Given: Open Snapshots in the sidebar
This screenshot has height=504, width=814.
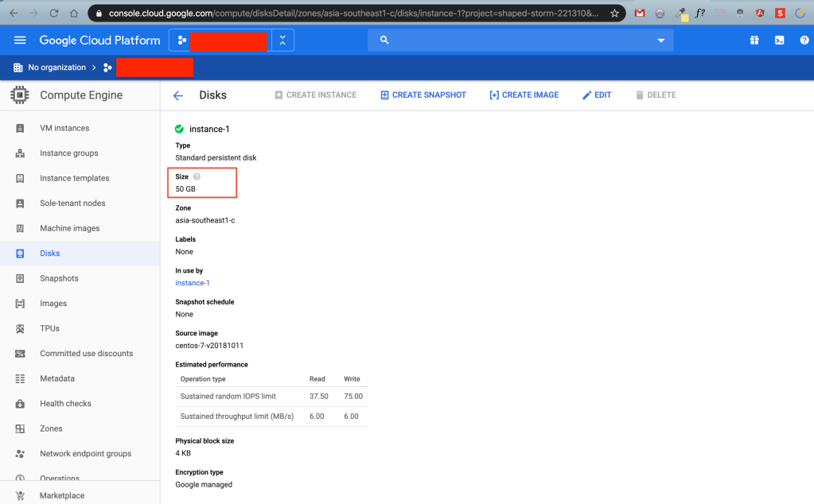Looking at the screenshot, I should click(59, 278).
